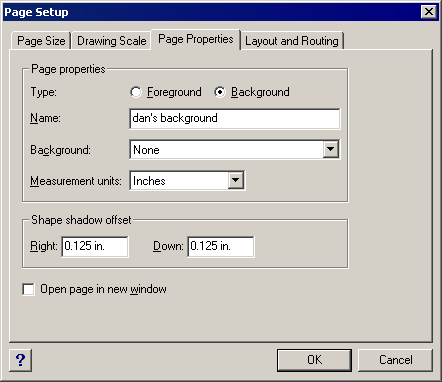
Task: Close the Page Setup dialog
Action: click(x=429, y=12)
